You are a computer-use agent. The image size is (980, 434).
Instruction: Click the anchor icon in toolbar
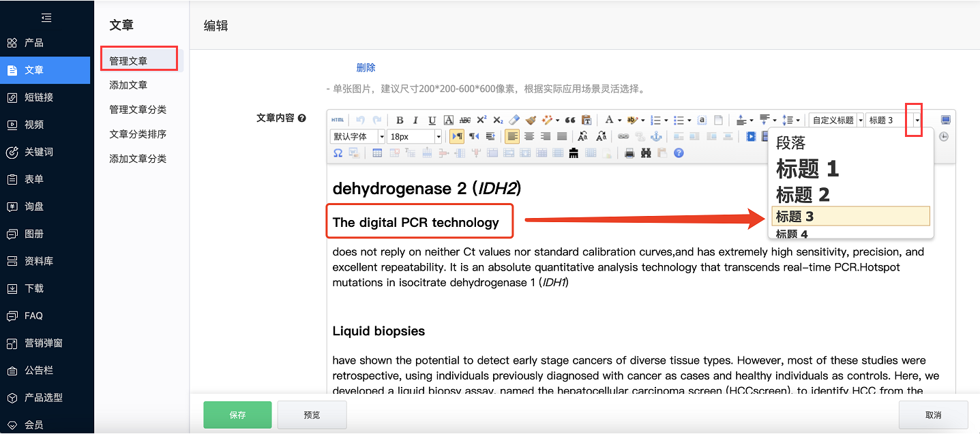point(656,137)
